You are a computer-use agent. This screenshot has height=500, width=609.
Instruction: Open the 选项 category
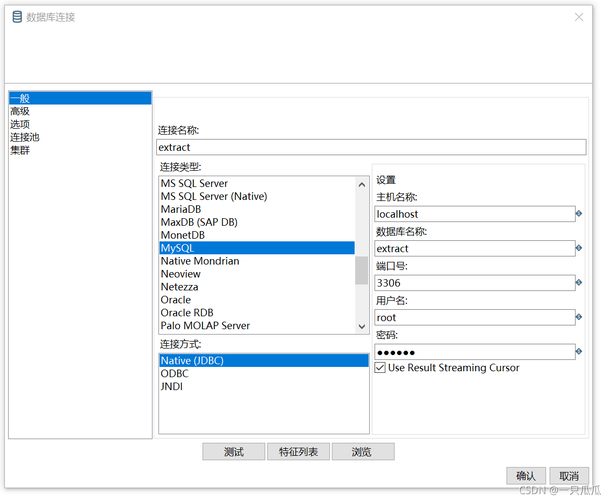(80, 124)
